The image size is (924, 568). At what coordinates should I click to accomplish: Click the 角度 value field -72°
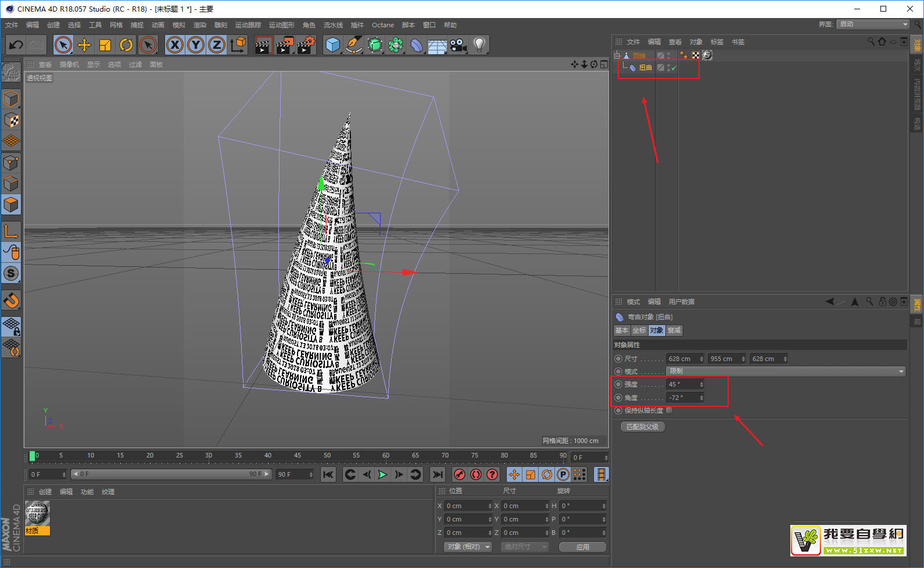pyautogui.click(x=685, y=398)
